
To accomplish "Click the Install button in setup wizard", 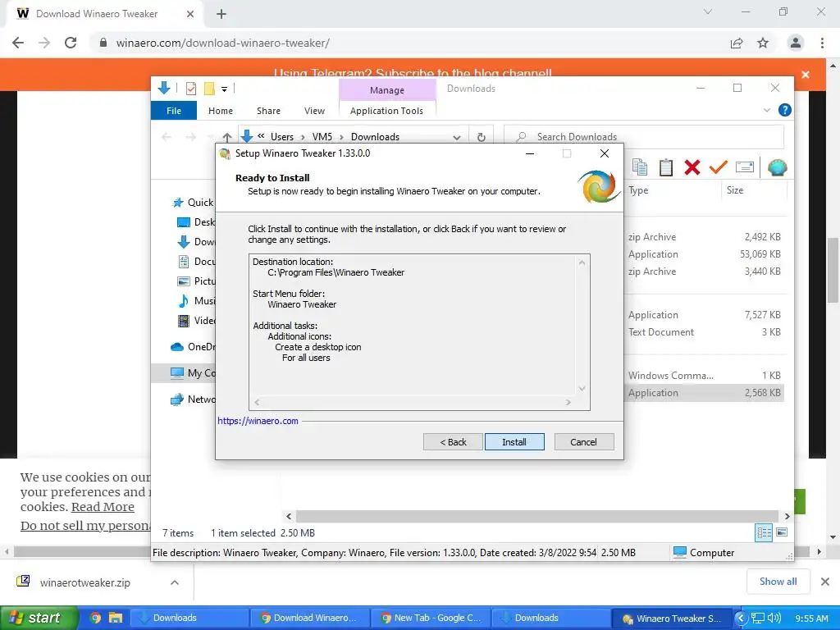I will tap(514, 442).
